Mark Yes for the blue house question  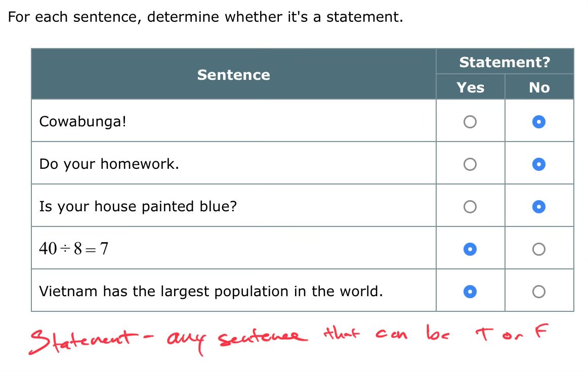[470, 207]
